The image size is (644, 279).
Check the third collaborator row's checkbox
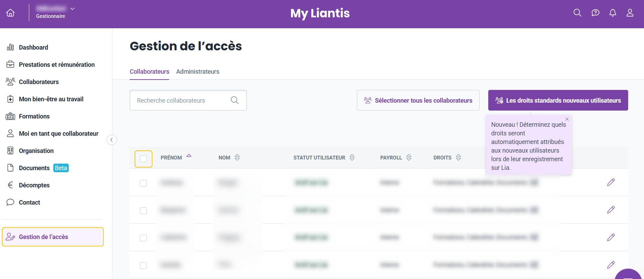coord(143,238)
